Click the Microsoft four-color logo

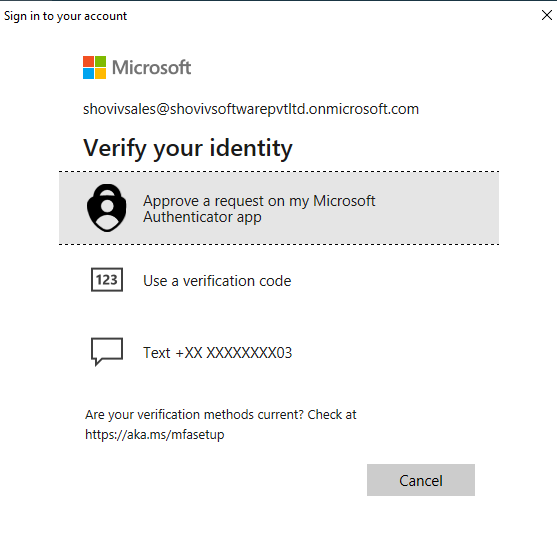tap(94, 68)
